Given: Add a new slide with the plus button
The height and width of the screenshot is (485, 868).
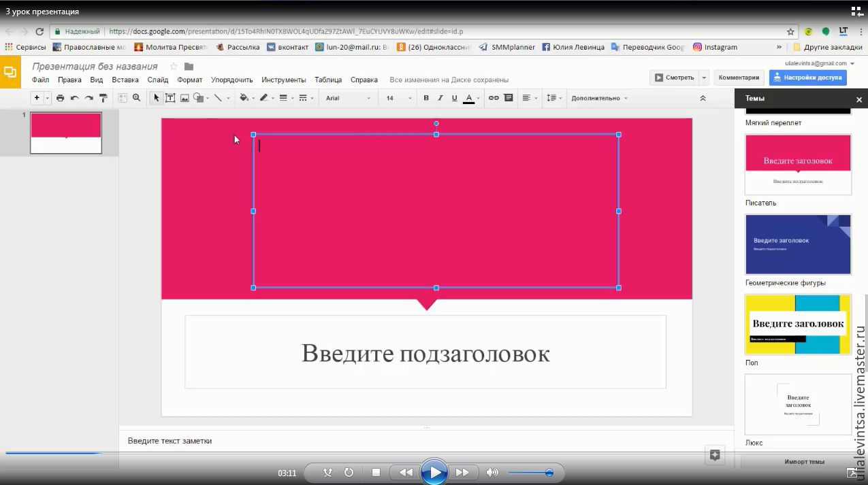Looking at the screenshot, I should (x=37, y=98).
